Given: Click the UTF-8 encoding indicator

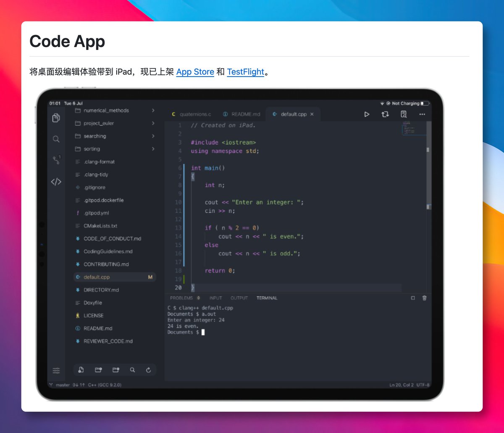Looking at the screenshot, I should [423, 385].
